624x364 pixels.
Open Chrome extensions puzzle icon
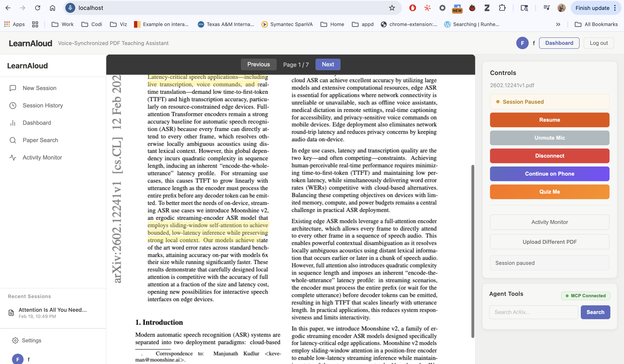(x=502, y=8)
